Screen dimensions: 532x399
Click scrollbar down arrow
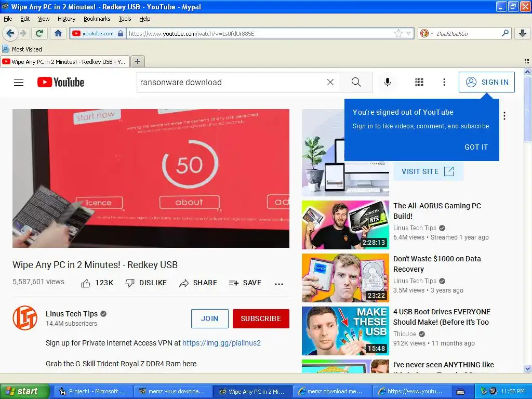tap(527, 369)
